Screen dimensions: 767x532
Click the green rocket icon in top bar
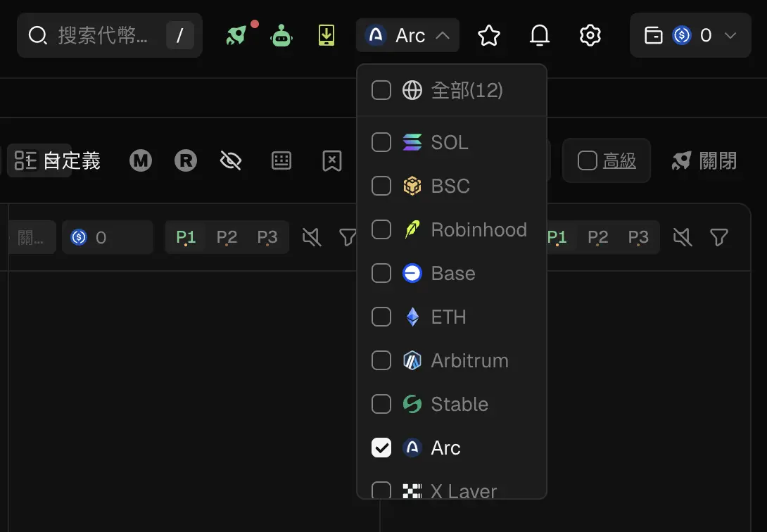236,35
